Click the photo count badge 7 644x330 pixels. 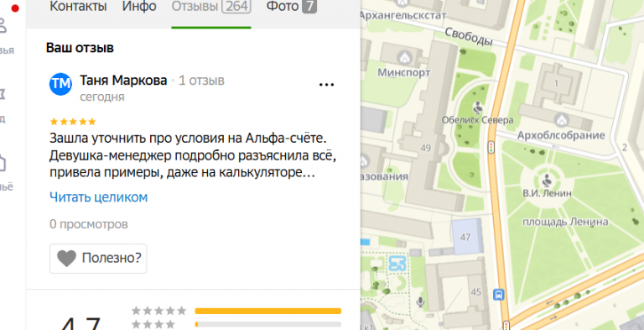pos(309,6)
